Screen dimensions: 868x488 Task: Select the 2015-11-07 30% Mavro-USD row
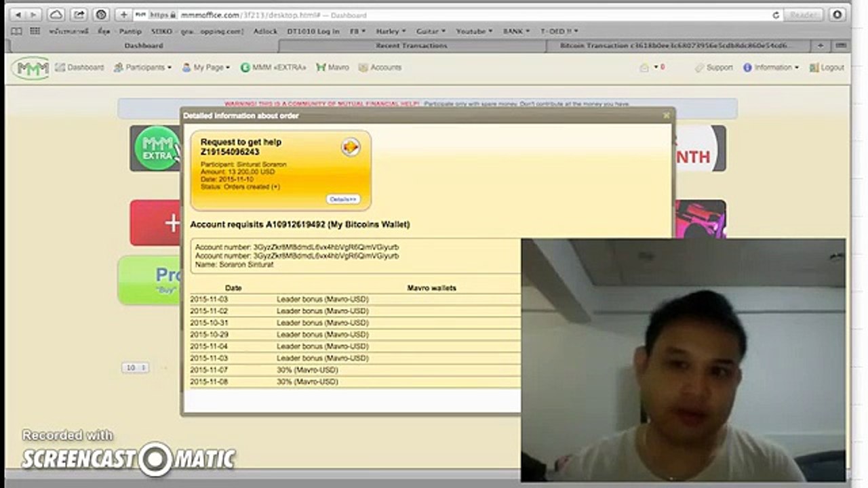(x=355, y=370)
